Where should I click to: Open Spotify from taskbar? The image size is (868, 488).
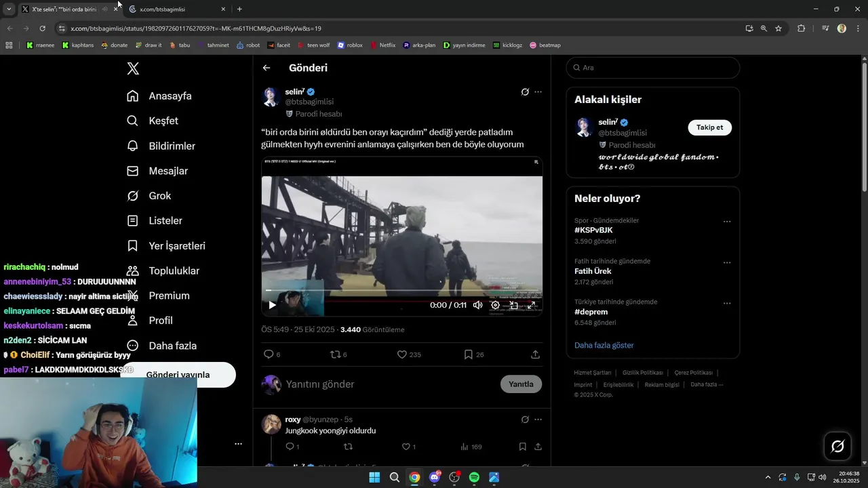pos(474,477)
